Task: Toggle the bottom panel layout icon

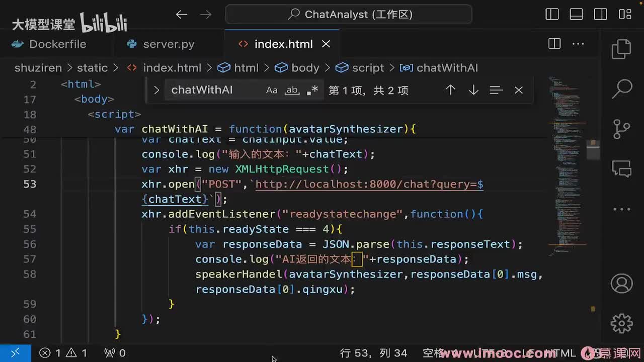Action: (x=577, y=14)
